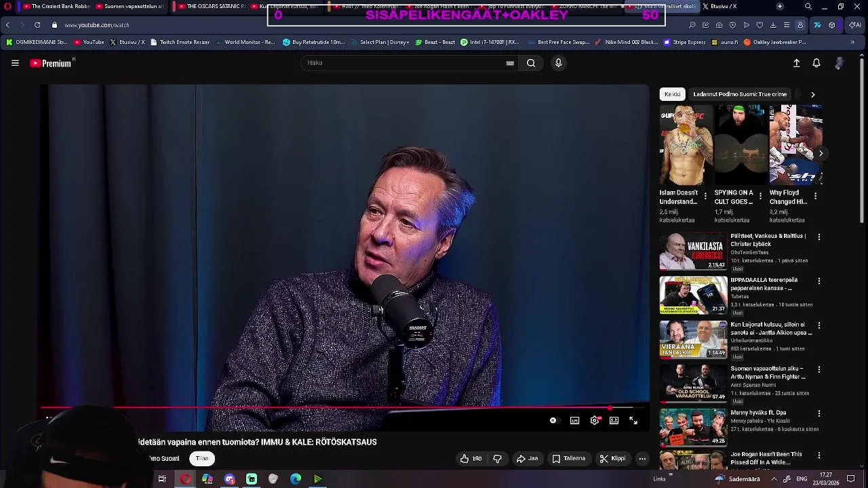The image size is (868, 488).
Task: Open YouTube notifications bell
Action: tap(816, 63)
